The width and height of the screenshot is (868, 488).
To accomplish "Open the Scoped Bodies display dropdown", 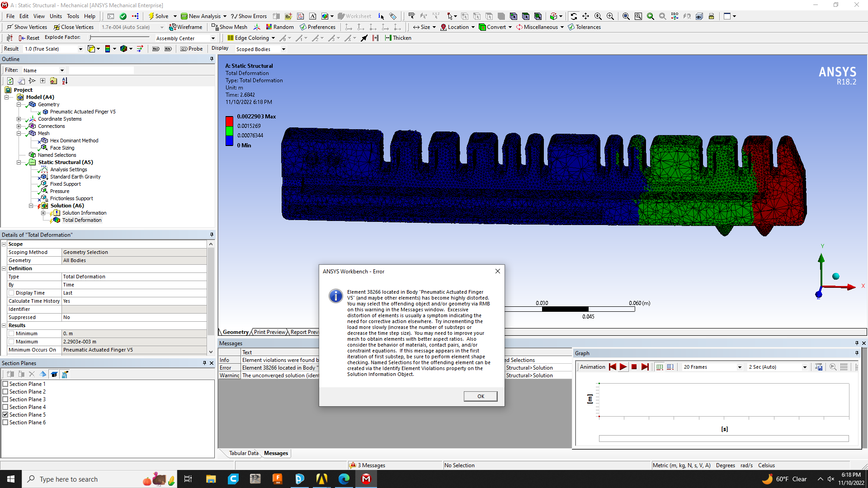I will (283, 49).
